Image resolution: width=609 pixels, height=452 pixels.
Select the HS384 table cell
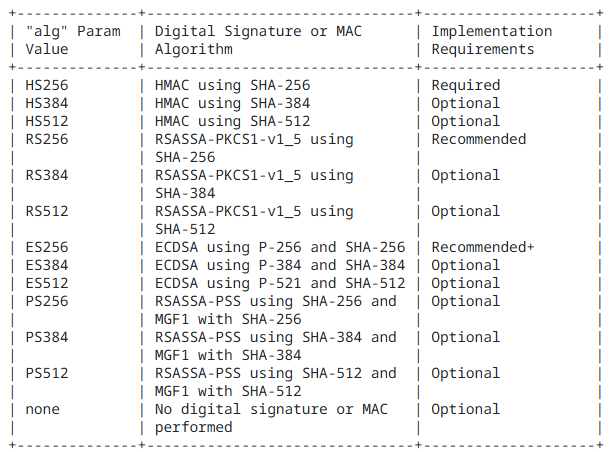(x=47, y=103)
